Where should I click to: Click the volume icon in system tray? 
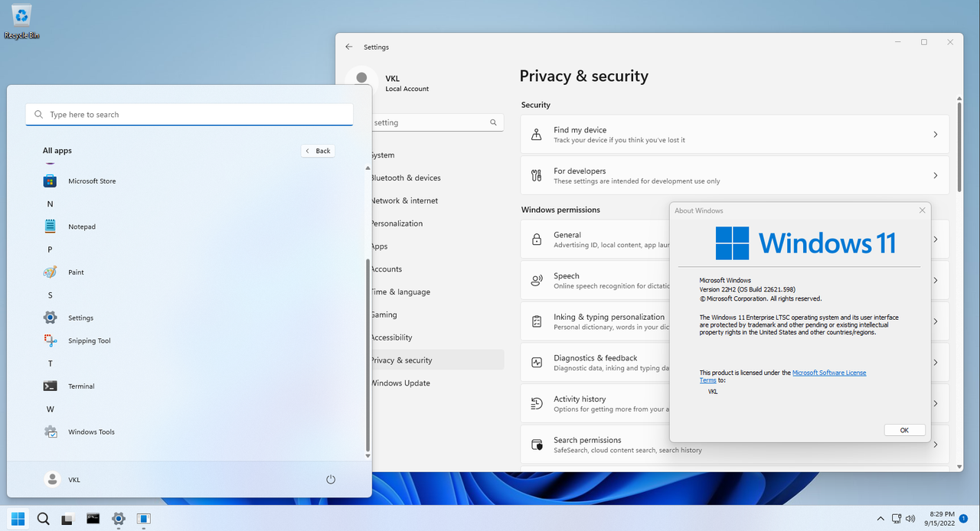[x=910, y=519]
